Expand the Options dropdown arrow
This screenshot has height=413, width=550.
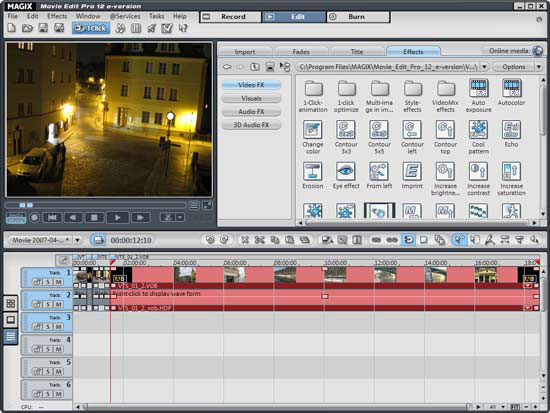pos(539,67)
